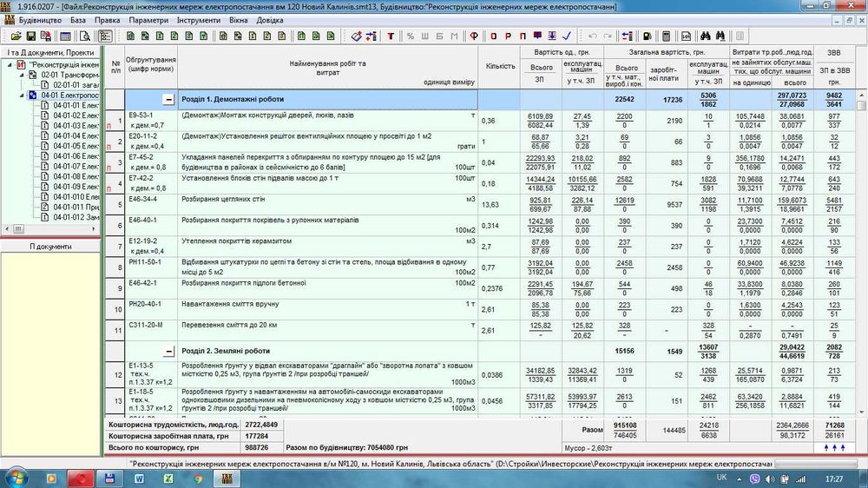This screenshot has height=488, width=868.
Task: Select tree item 04-01-08
Action: [x=76, y=176]
